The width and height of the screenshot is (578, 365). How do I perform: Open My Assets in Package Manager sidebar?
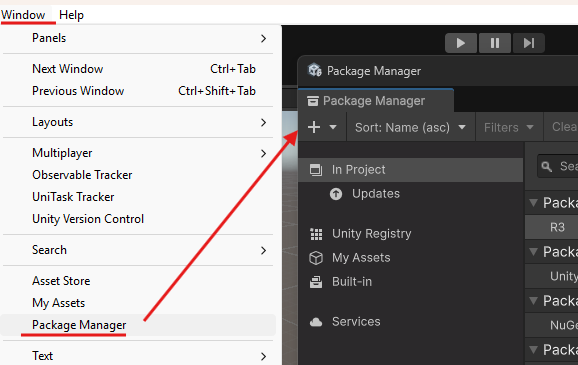(411, 258)
